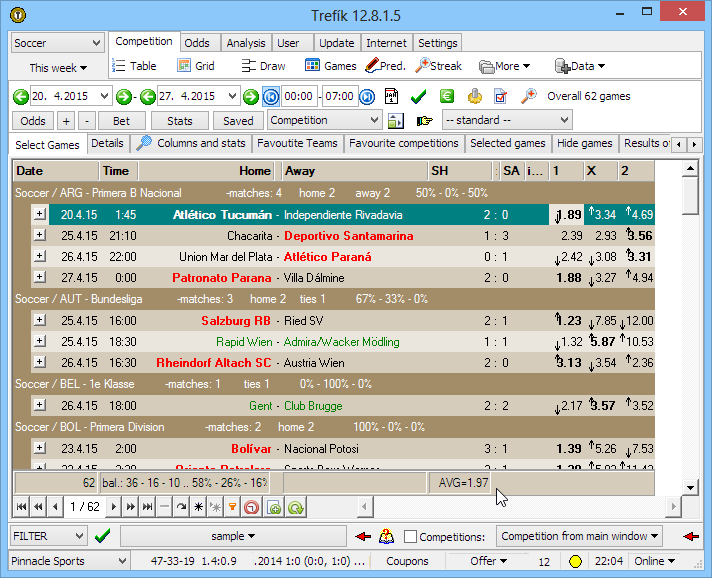This screenshot has width=712, height=578.
Task: Enable the Competitions checkbox
Action: pyautogui.click(x=411, y=537)
